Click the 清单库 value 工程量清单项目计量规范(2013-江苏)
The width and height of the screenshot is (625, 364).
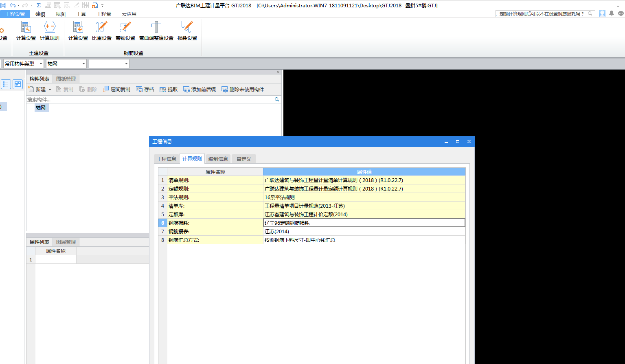pos(364,206)
